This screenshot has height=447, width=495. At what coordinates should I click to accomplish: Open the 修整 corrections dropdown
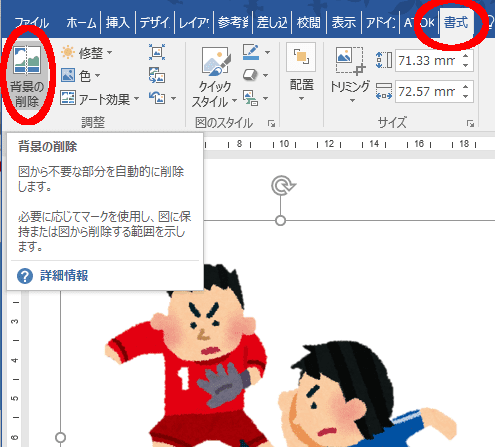point(87,53)
